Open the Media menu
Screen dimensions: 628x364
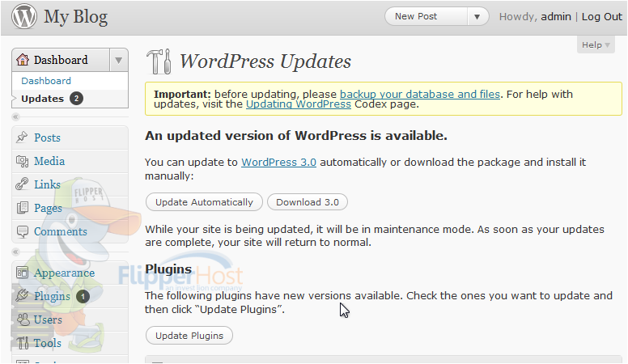(49, 161)
